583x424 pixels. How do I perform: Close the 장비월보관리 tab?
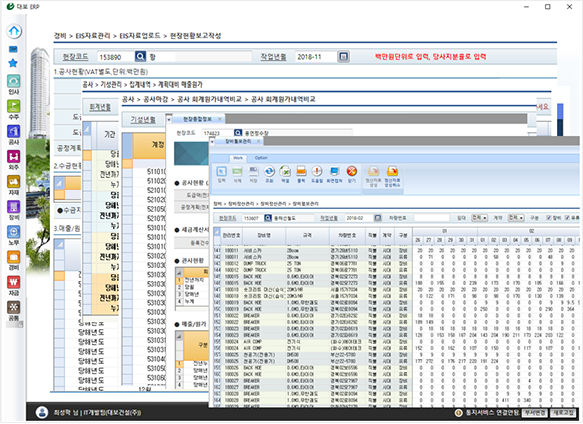259,142
